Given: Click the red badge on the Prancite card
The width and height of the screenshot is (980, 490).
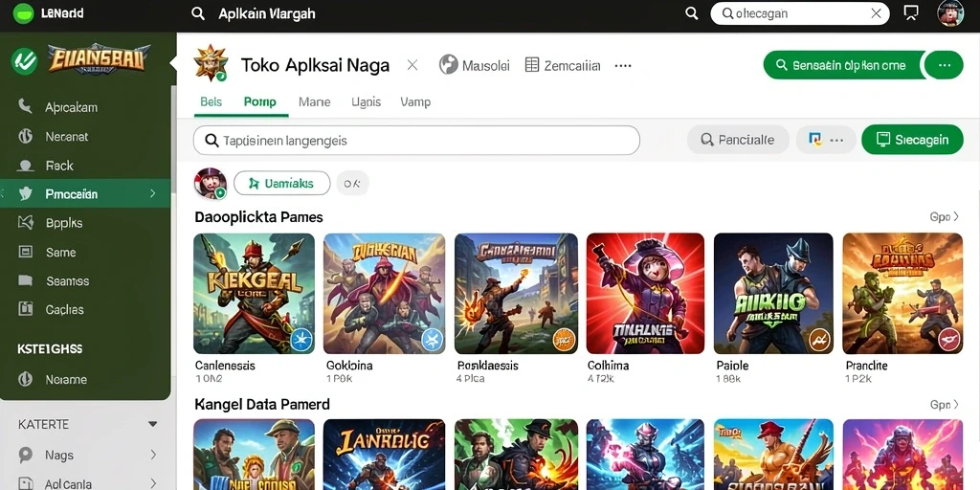Looking at the screenshot, I should 948,340.
